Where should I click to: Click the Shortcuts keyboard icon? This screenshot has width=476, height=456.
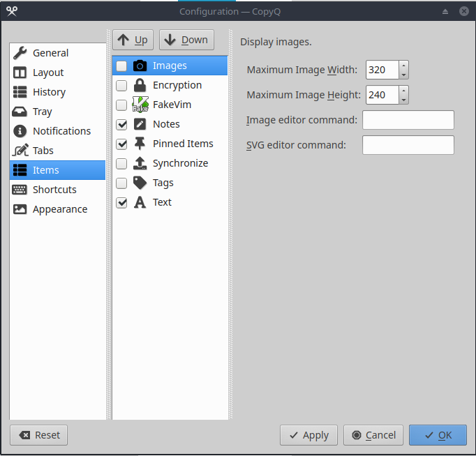coord(20,190)
